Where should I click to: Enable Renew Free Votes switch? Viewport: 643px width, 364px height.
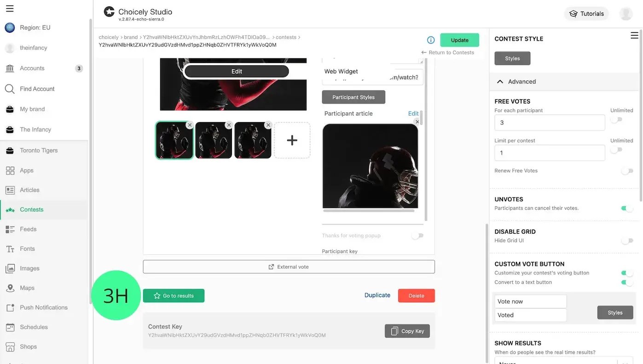[627, 171]
